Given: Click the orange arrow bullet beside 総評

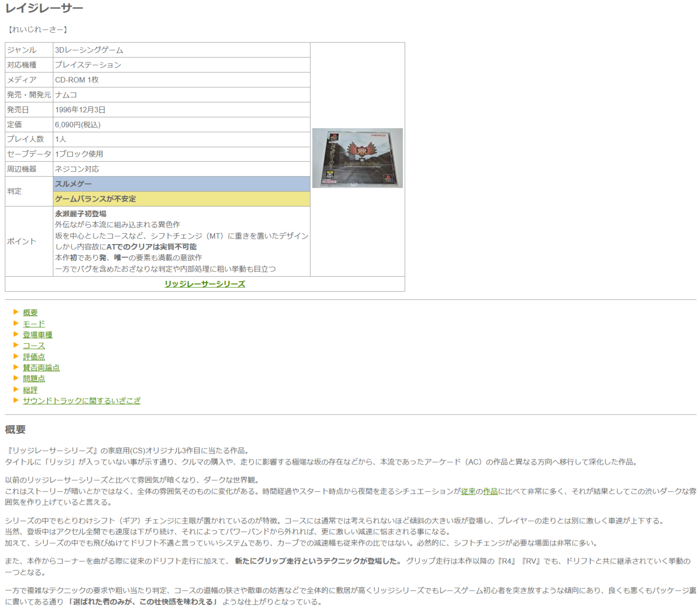Looking at the screenshot, I should (16, 389).
